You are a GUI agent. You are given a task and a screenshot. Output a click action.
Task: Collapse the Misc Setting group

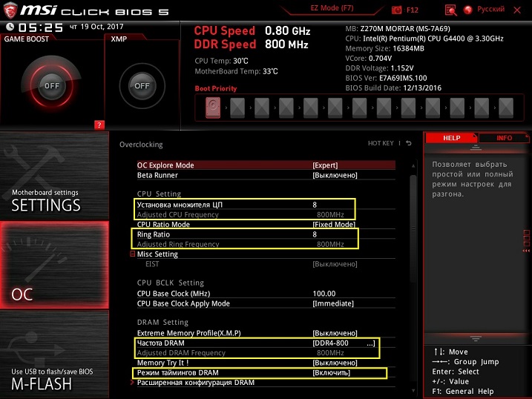click(x=133, y=254)
